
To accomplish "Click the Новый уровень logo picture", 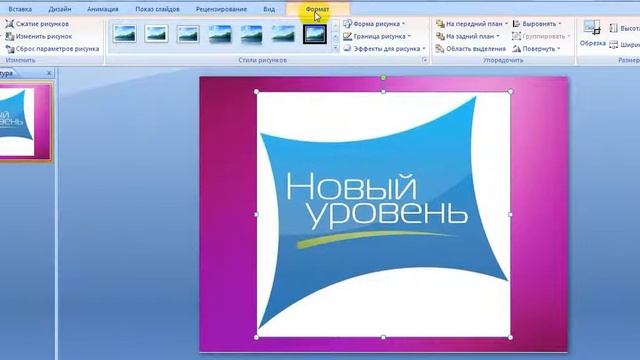I will coord(383,214).
